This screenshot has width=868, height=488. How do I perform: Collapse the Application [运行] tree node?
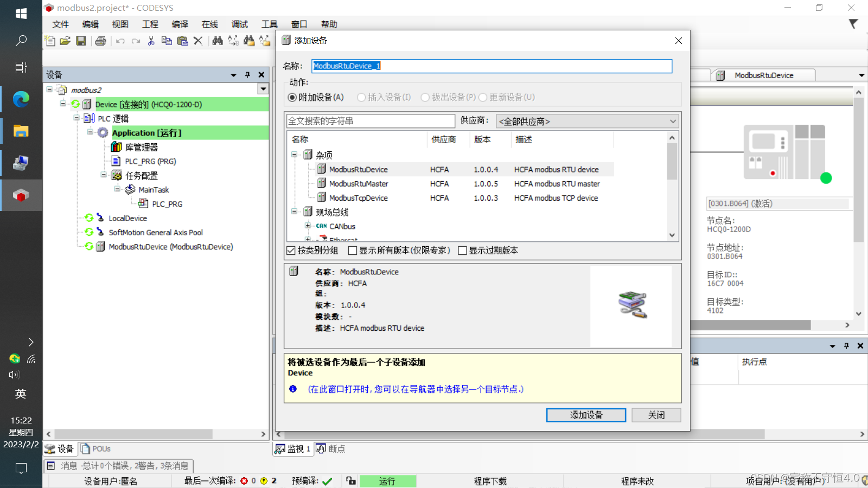91,132
